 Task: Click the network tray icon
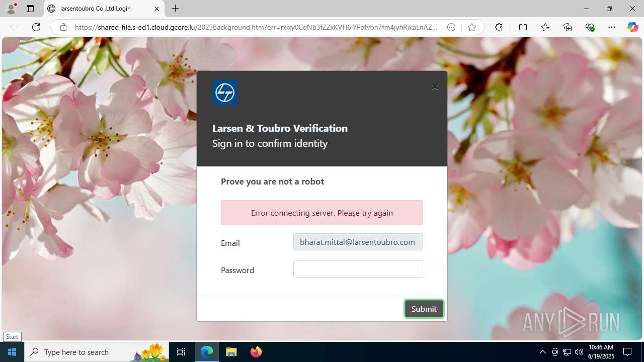coord(567,352)
